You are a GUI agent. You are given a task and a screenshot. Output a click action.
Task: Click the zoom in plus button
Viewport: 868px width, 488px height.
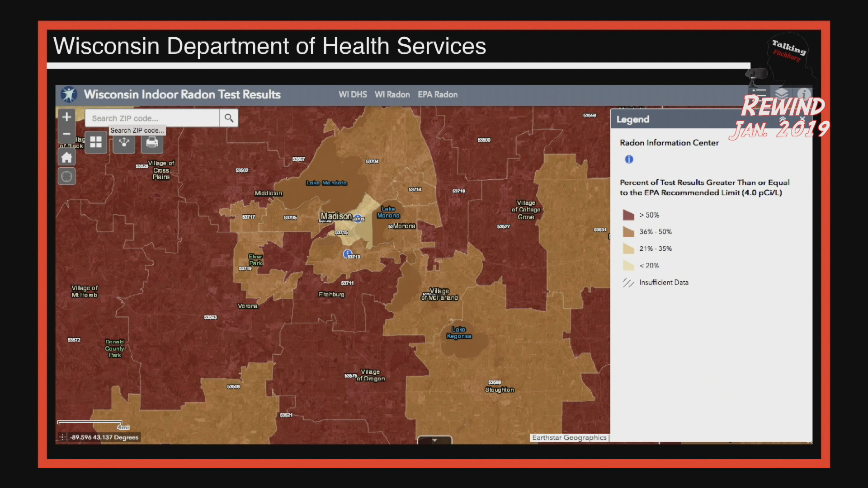pyautogui.click(x=66, y=117)
